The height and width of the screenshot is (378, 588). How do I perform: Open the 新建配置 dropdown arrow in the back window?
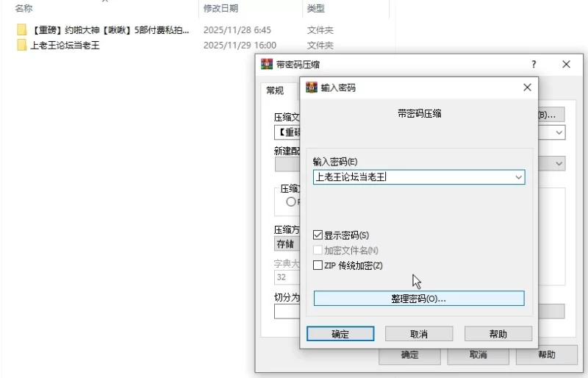tap(559, 164)
